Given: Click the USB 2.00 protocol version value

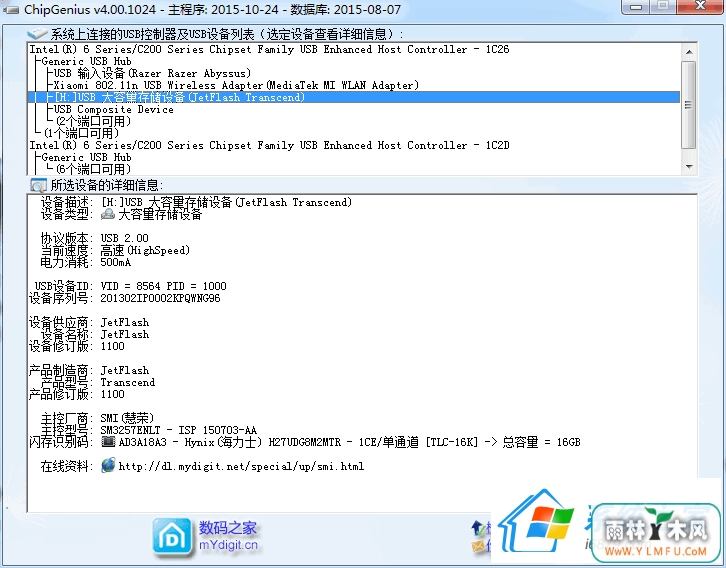Looking at the screenshot, I should [x=125, y=238].
